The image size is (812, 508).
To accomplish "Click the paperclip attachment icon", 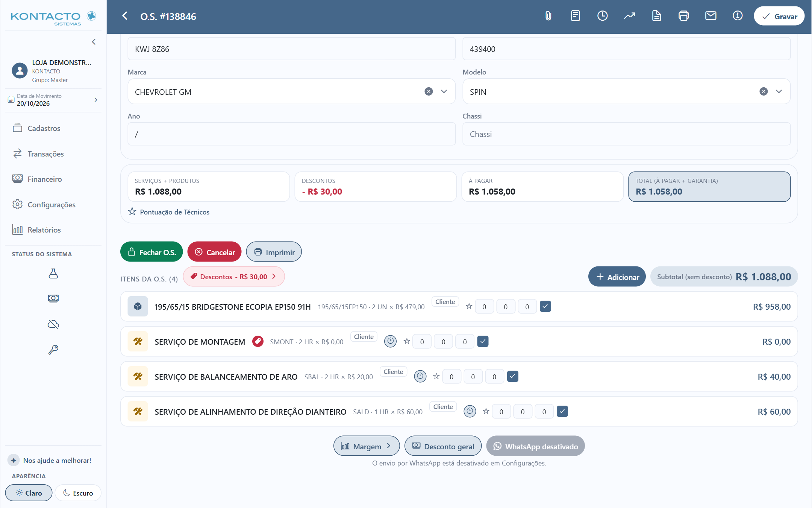I will [548, 16].
